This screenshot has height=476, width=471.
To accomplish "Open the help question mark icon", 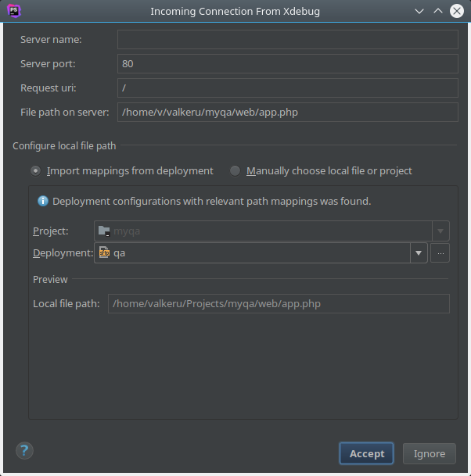I will tap(25, 450).
